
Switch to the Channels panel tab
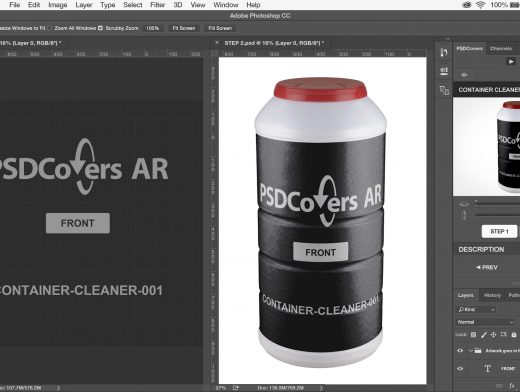(x=501, y=49)
